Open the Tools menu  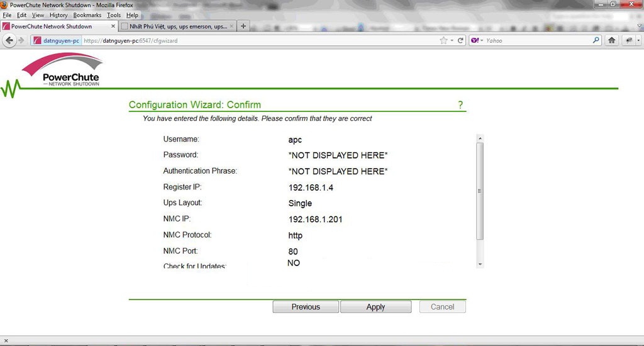pos(114,15)
